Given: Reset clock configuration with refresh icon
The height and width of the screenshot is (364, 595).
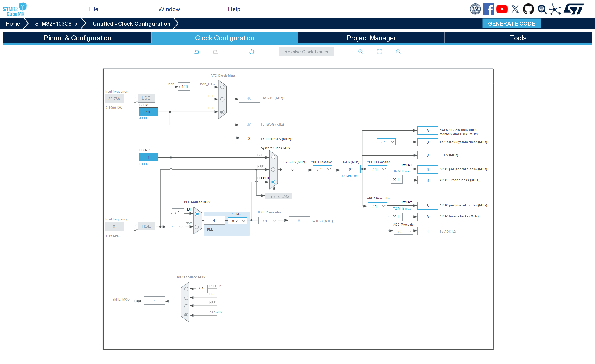Looking at the screenshot, I should point(251,52).
